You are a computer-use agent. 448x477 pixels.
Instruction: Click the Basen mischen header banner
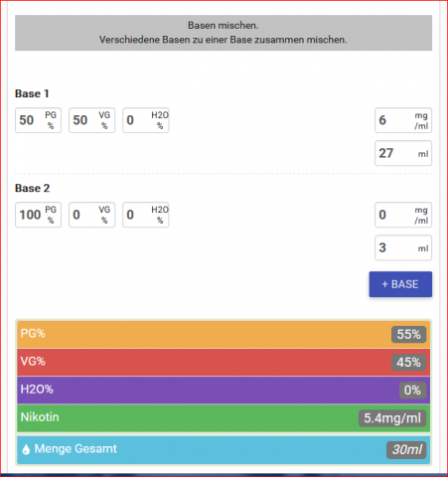tap(224, 33)
